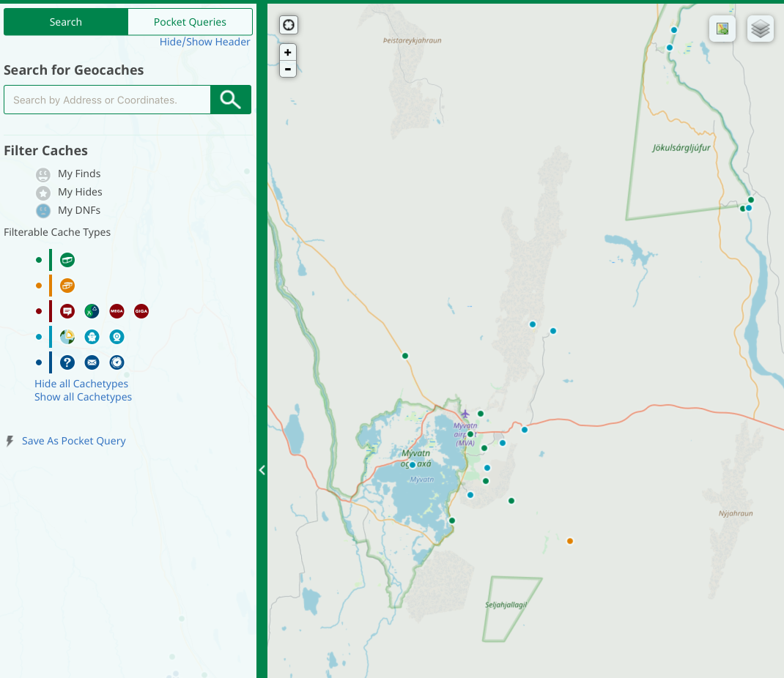Screen dimensions: 784x678
Task: Zoom out of the map with minus button
Action: [288, 69]
